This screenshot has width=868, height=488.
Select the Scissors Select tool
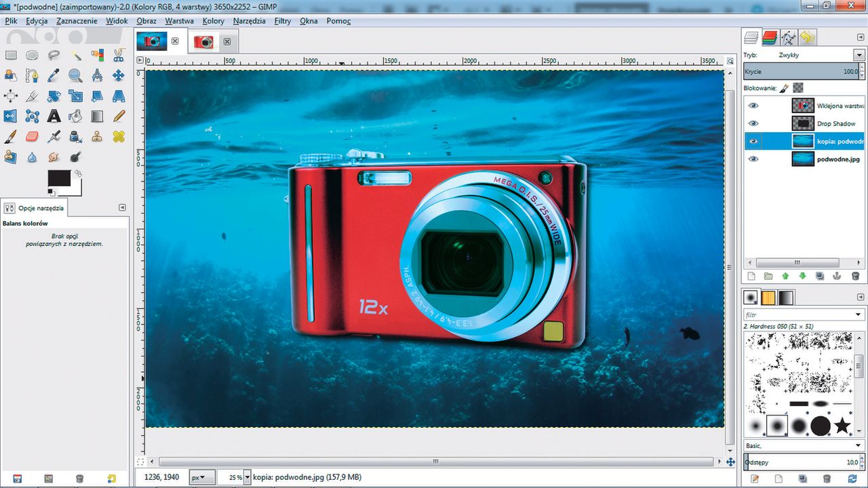[x=119, y=55]
